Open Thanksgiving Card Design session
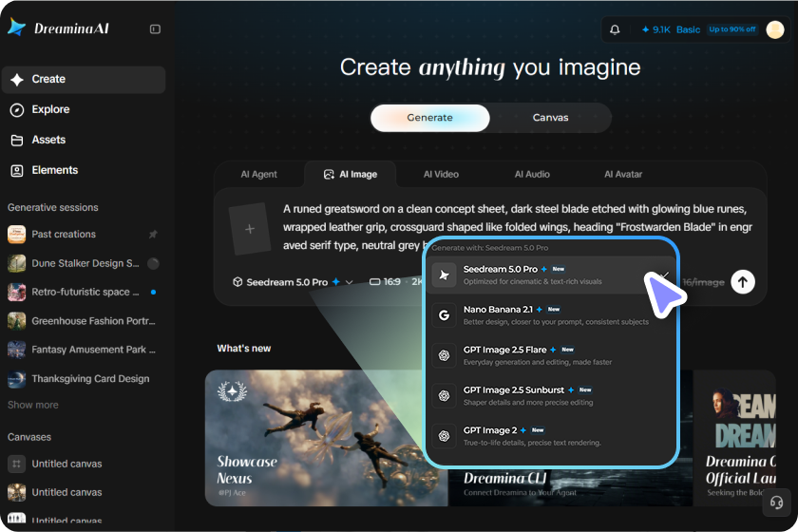The width and height of the screenshot is (798, 532). [x=83, y=379]
